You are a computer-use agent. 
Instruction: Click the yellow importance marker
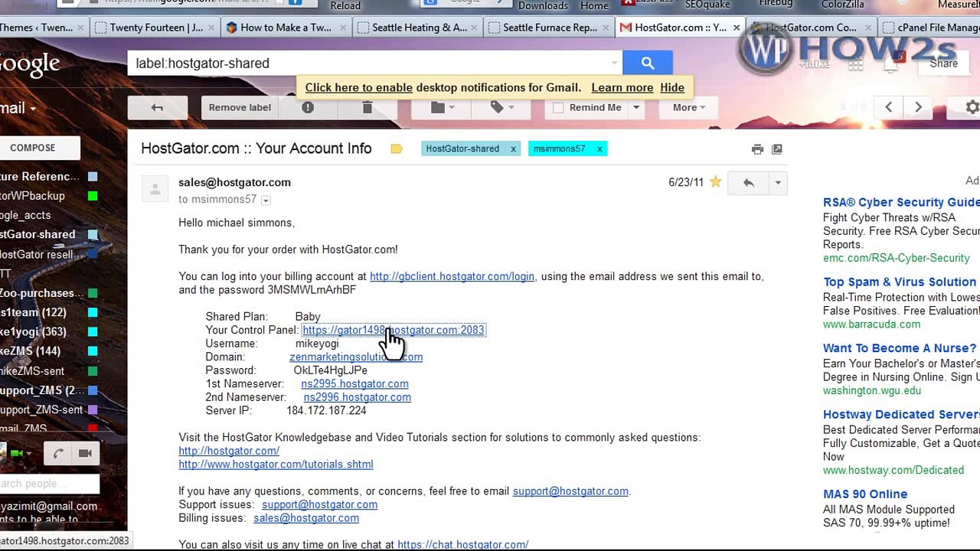pyautogui.click(x=397, y=149)
